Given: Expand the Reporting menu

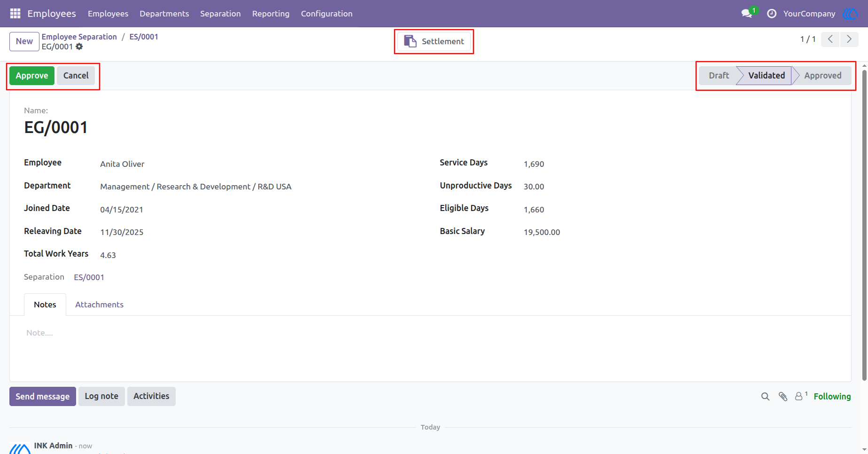Looking at the screenshot, I should click(x=271, y=14).
